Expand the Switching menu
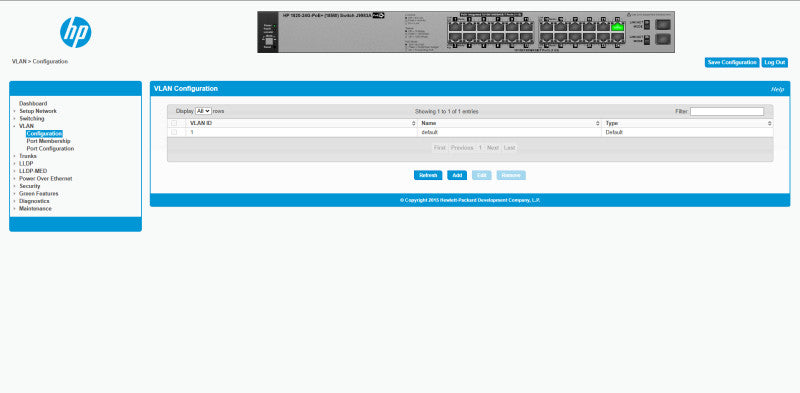 [32, 118]
